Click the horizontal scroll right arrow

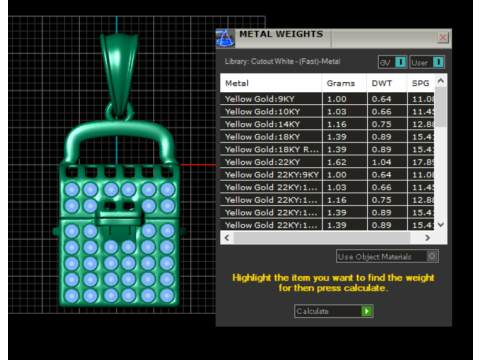(x=427, y=238)
